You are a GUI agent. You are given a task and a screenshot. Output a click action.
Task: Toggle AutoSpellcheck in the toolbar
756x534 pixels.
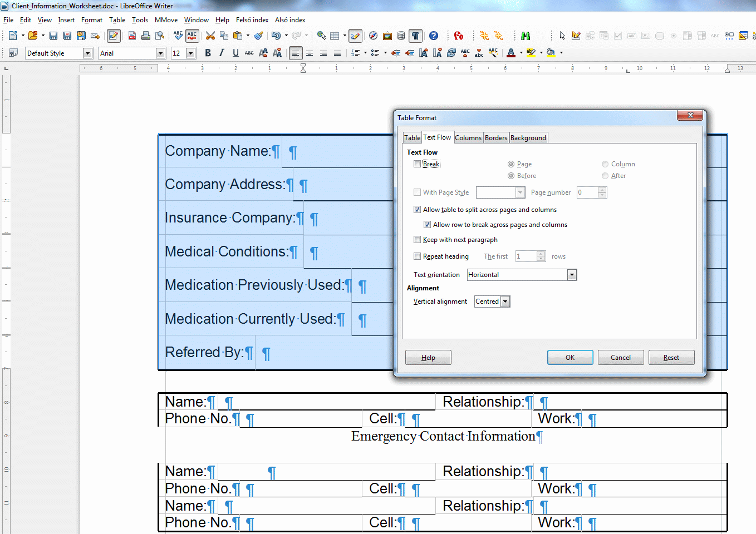192,36
